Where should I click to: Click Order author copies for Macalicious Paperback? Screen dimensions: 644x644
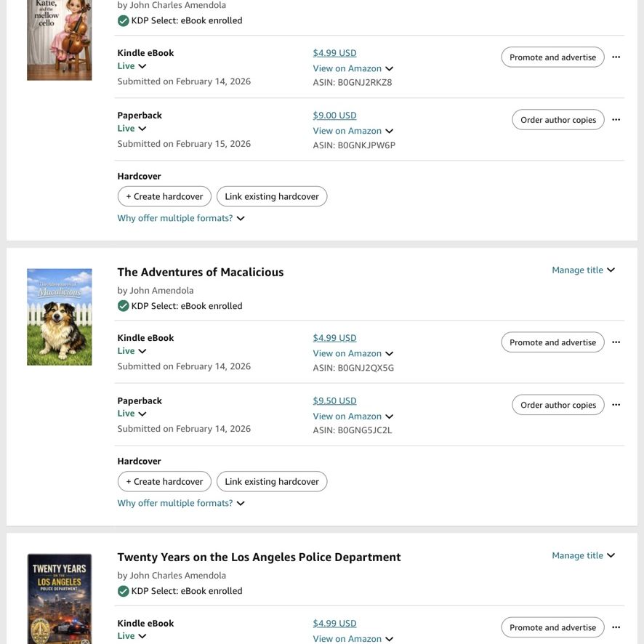(x=558, y=405)
